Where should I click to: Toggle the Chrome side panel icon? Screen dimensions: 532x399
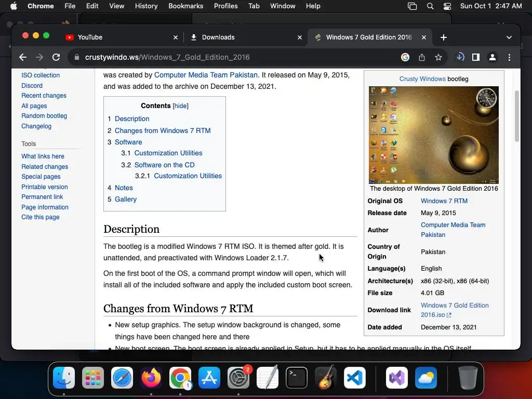click(476, 57)
